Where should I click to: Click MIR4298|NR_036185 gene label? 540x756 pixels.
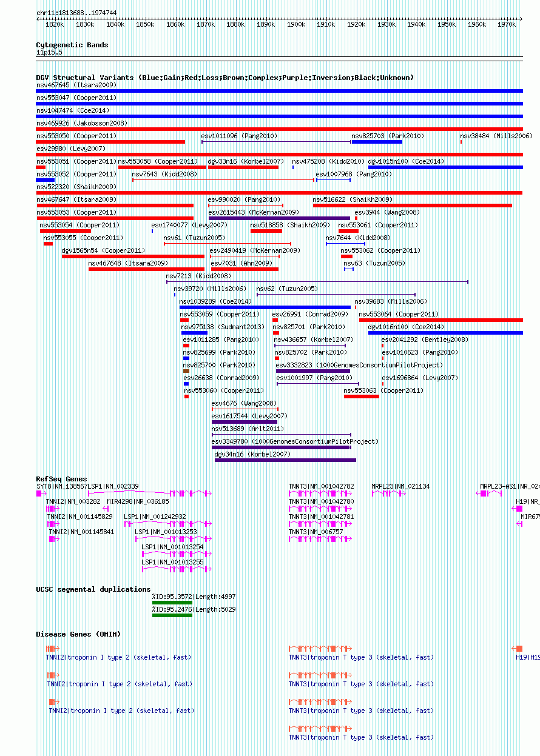(x=138, y=501)
